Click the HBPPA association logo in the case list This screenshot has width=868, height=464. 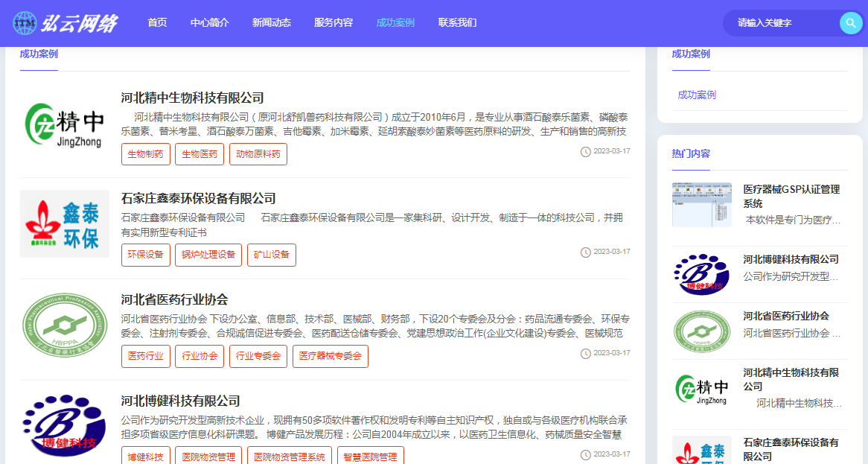pos(65,325)
